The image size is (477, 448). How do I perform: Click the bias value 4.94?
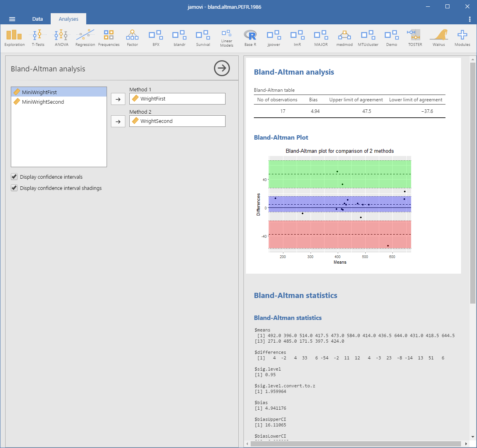point(315,111)
